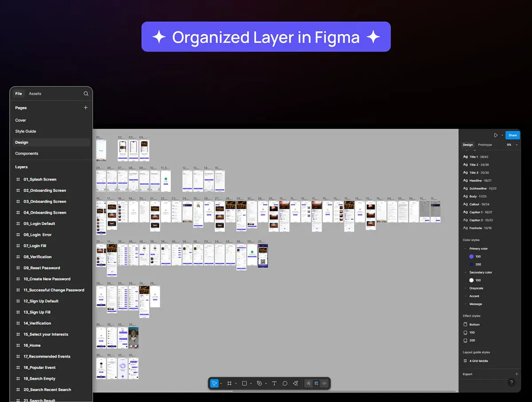Switch to the Prototype tab
532x402 pixels.
tap(485, 145)
